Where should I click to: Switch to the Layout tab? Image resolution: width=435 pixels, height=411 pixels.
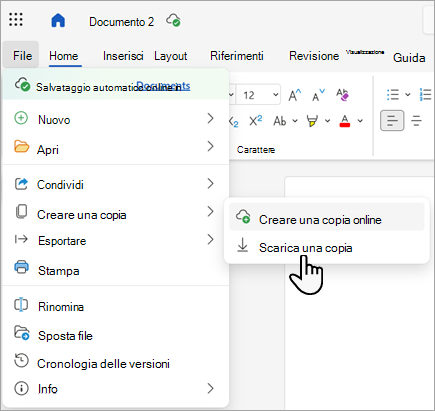pos(171,56)
